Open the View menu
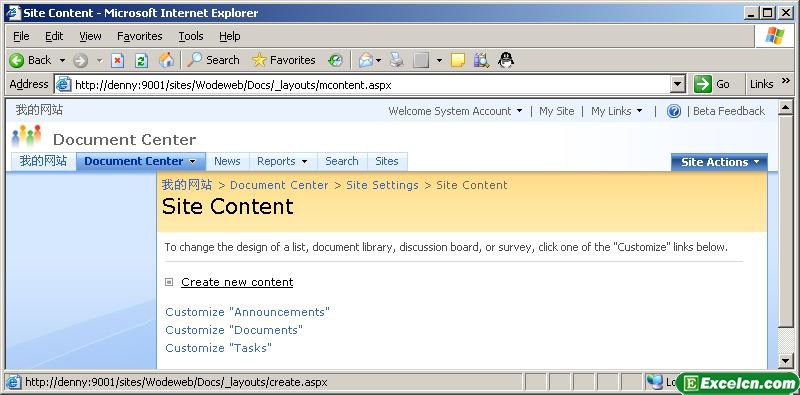Image resolution: width=800 pixels, height=395 pixels. (x=90, y=36)
